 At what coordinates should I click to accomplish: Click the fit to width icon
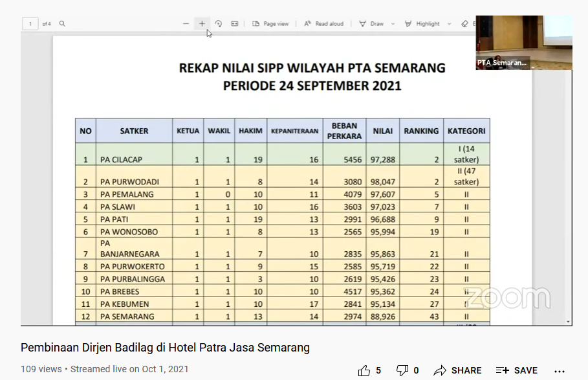tap(234, 24)
